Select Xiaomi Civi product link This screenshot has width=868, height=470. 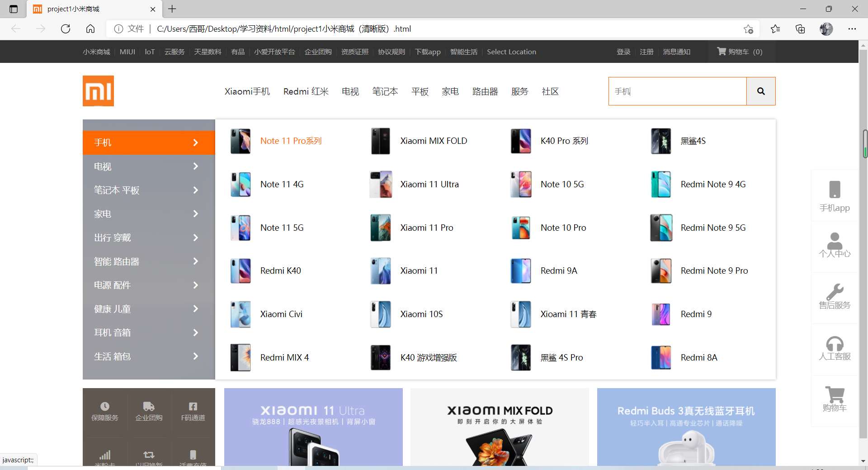(281, 314)
